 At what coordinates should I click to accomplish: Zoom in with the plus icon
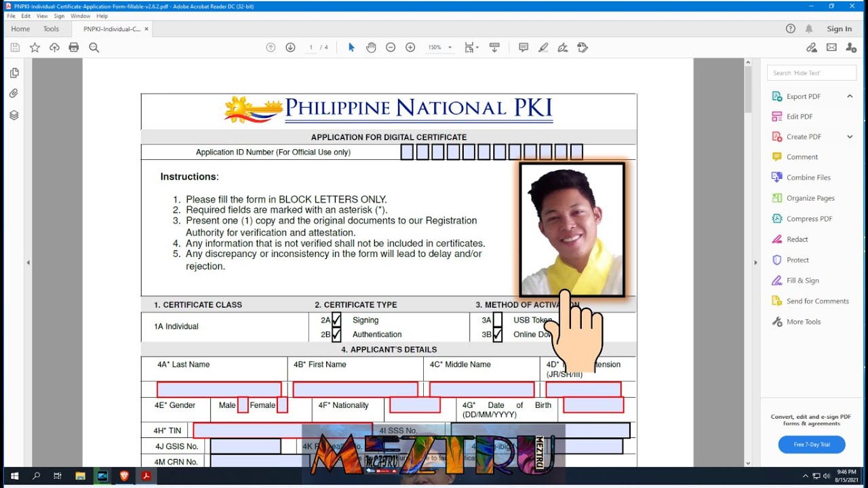coord(410,47)
